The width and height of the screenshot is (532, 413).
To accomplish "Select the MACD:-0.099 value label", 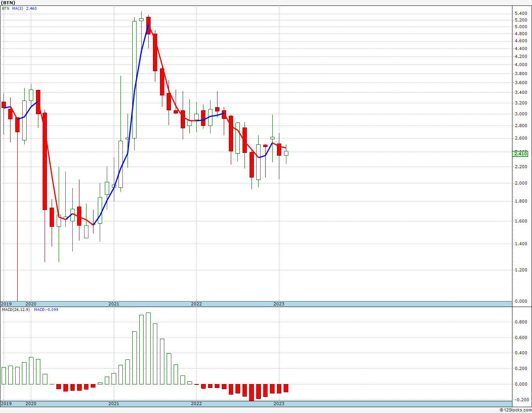I will coord(46,310).
